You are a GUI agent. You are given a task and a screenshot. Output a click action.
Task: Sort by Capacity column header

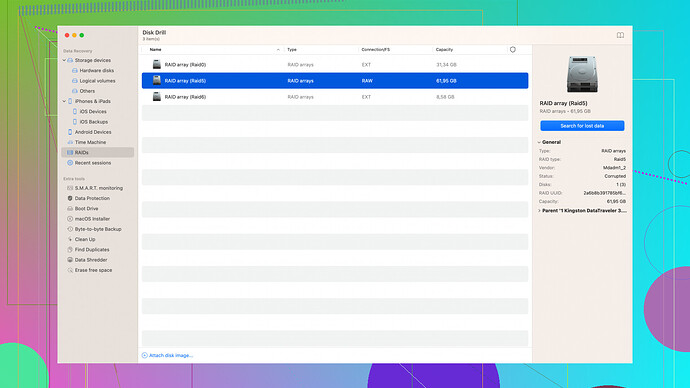(444, 50)
